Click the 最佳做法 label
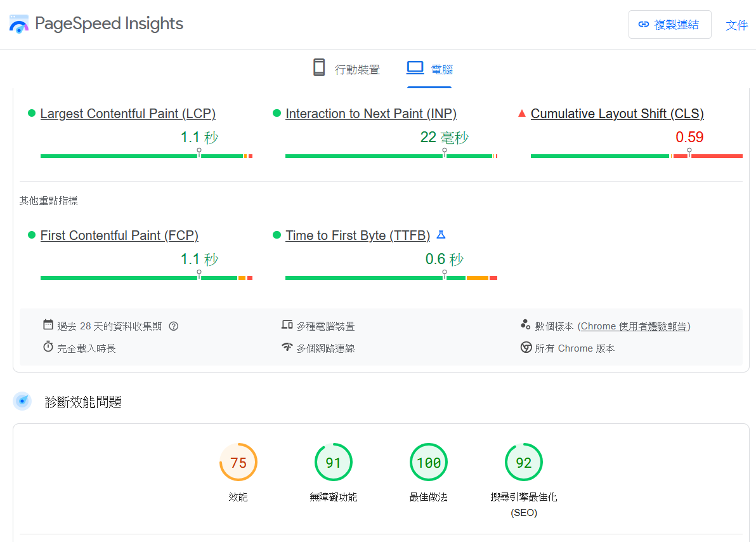This screenshot has width=756, height=542. click(x=428, y=497)
